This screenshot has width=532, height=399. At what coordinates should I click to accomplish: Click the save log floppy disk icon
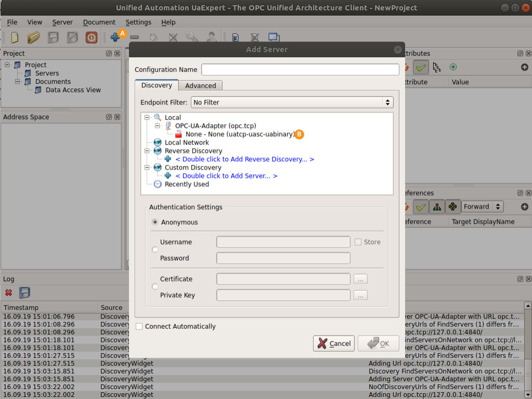(24, 293)
